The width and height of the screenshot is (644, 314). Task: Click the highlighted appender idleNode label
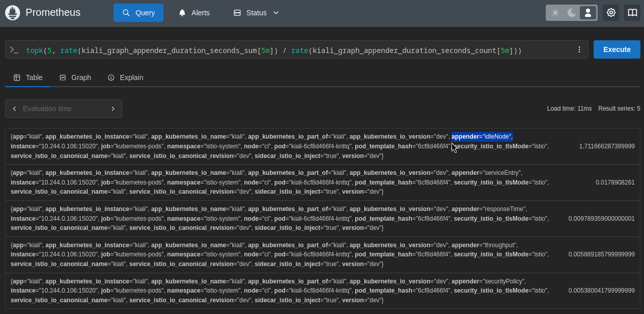[x=482, y=136]
